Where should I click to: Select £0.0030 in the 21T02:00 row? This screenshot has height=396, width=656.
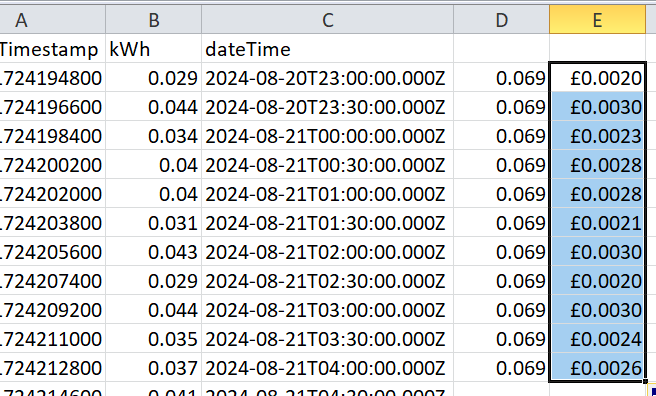(597, 252)
